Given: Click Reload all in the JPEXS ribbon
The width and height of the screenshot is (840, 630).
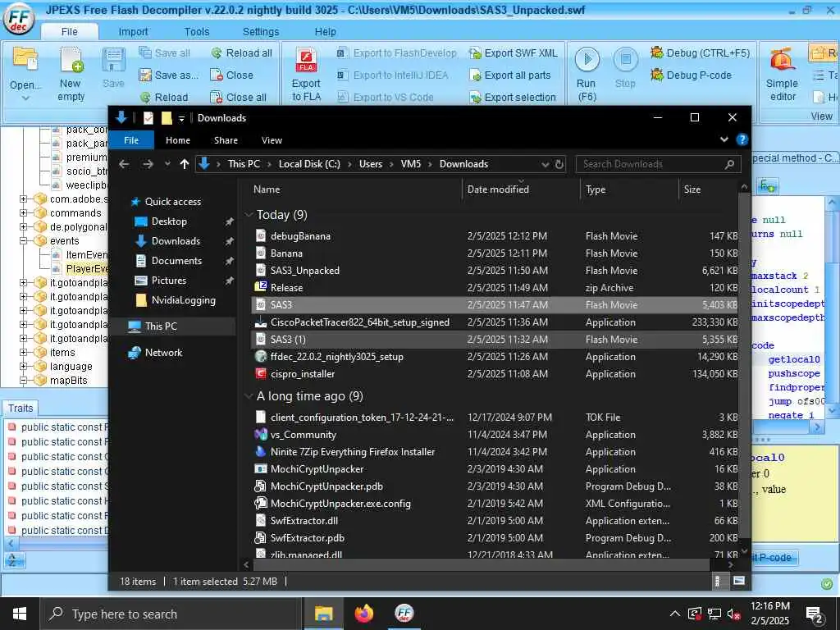Looking at the screenshot, I should [x=242, y=53].
